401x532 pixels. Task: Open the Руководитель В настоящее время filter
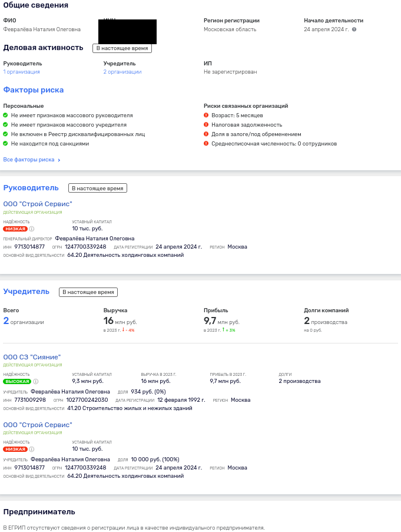point(98,189)
